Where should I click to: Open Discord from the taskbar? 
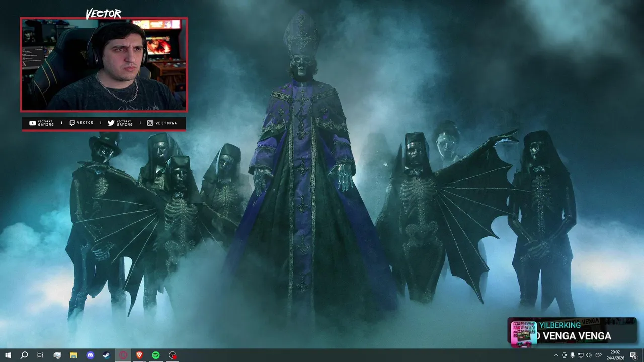pos(90,355)
